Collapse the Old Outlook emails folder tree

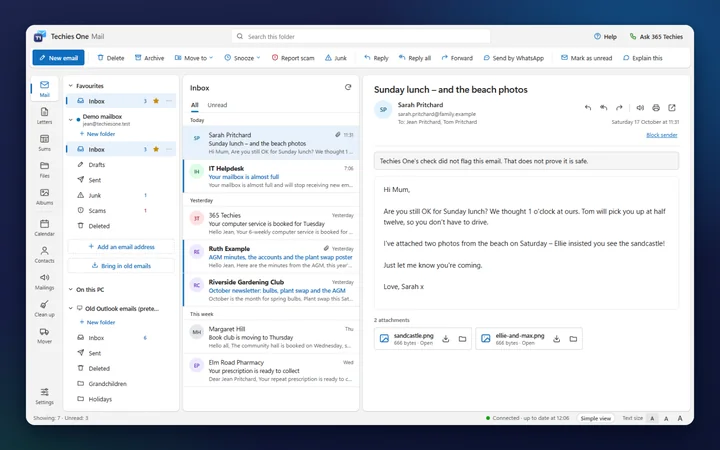(71, 308)
